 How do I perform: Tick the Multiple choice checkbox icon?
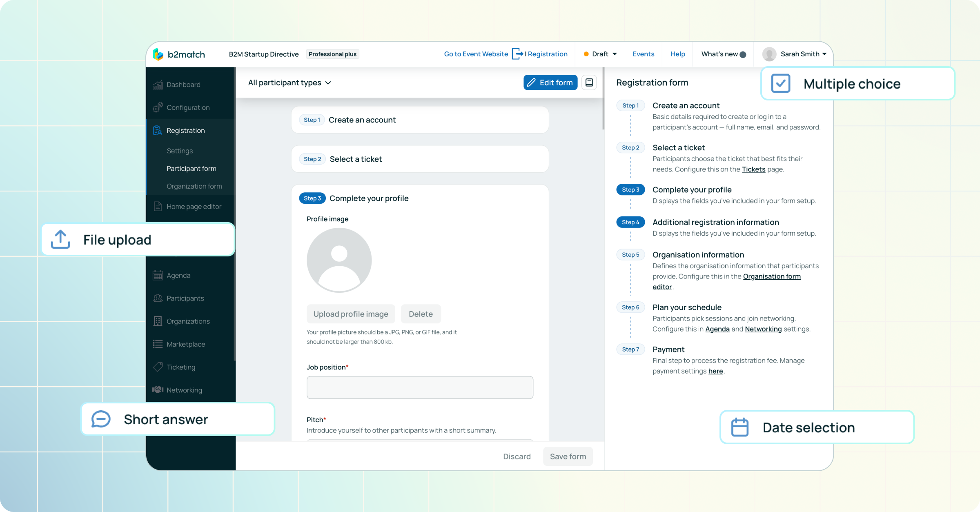point(780,83)
